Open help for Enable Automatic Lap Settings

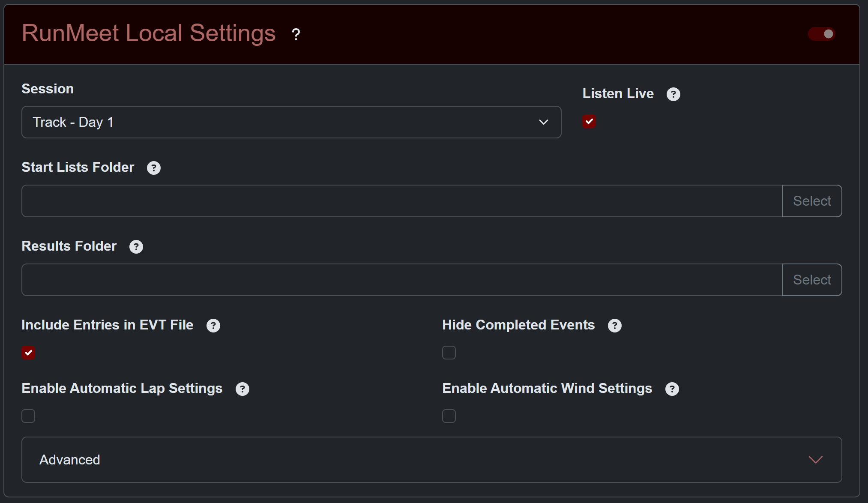click(x=242, y=389)
